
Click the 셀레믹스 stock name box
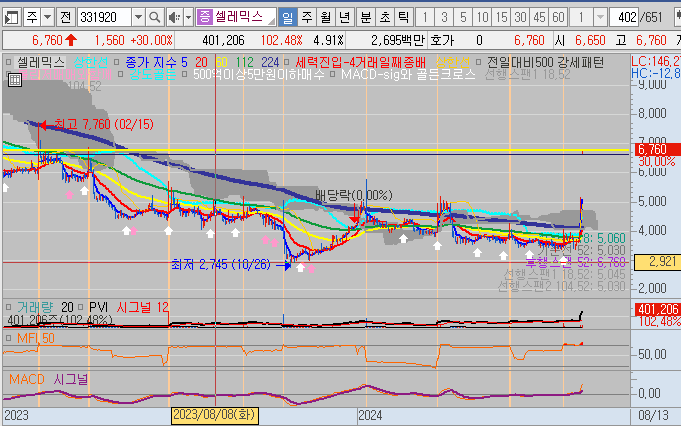pyautogui.click(x=244, y=17)
